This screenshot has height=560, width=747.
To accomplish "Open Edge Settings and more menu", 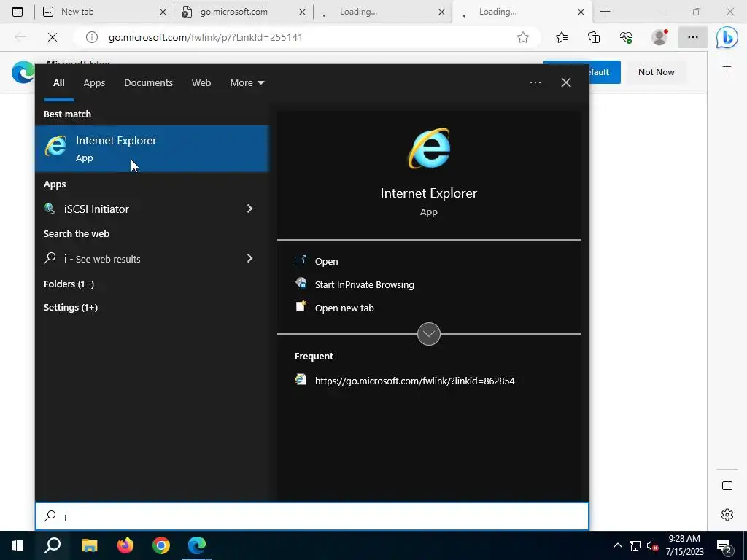I will coord(693,37).
